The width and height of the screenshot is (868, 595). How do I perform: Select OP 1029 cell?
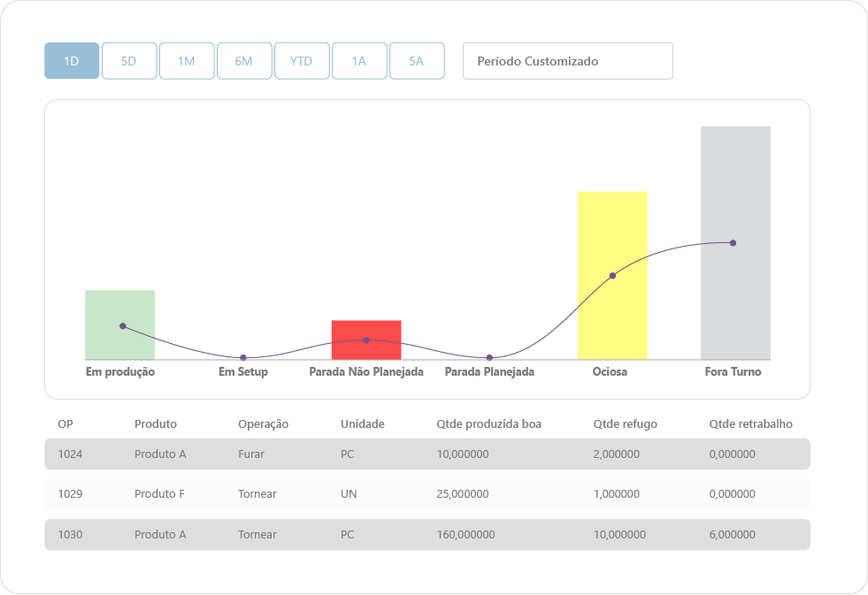click(70, 494)
